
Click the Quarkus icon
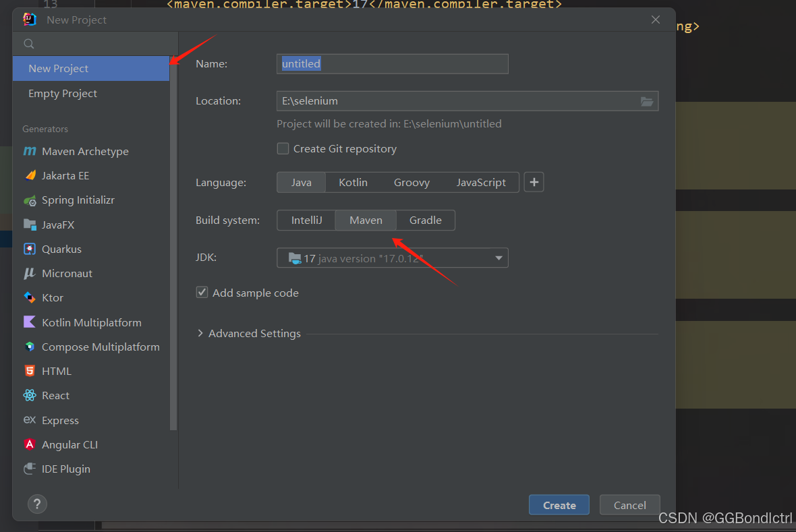tap(30, 249)
